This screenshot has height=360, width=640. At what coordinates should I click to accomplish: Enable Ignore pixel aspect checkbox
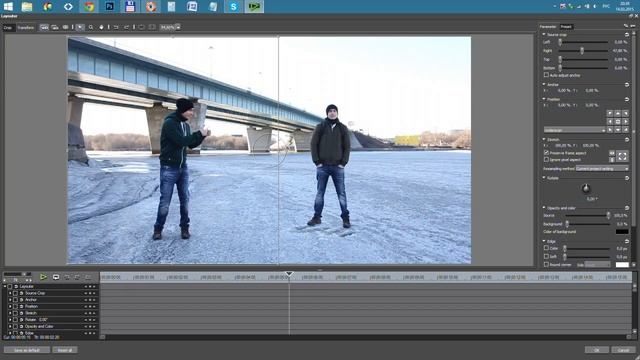tap(546, 159)
